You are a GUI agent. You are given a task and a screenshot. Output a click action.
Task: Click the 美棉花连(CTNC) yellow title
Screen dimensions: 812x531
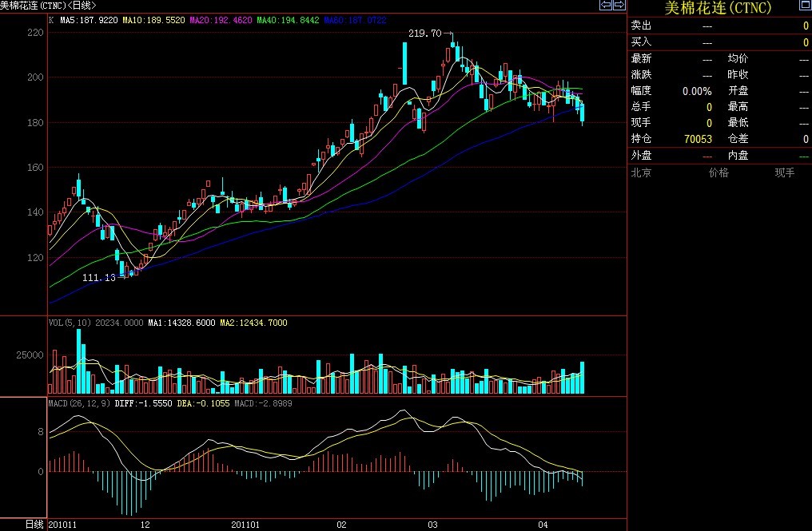click(718, 8)
